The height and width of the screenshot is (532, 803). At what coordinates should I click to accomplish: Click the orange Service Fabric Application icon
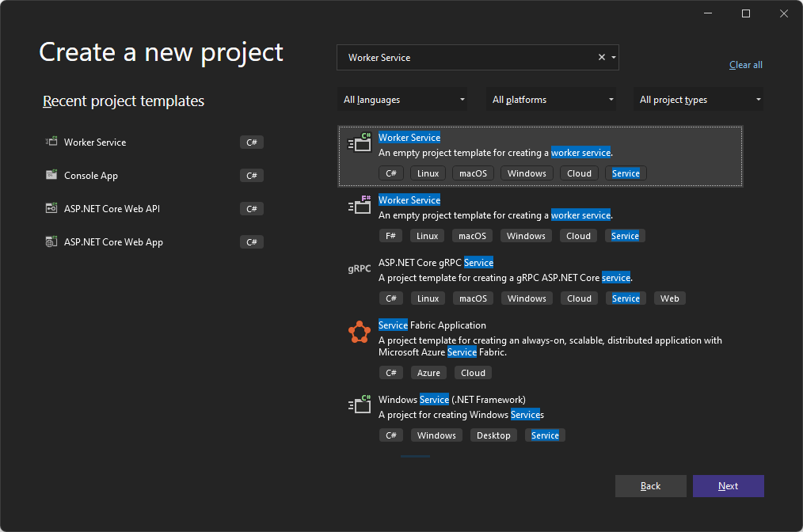point(360,332)
